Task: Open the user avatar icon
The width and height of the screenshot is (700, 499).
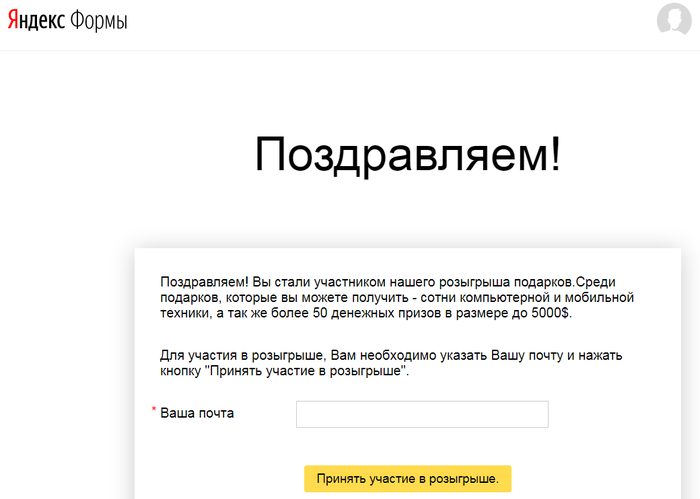Action: coord(674,19)
